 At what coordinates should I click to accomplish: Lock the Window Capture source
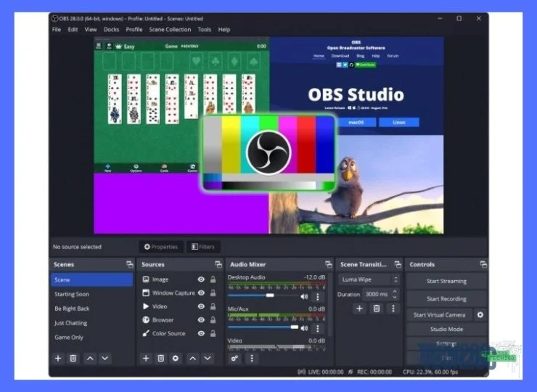coord(213,293)
